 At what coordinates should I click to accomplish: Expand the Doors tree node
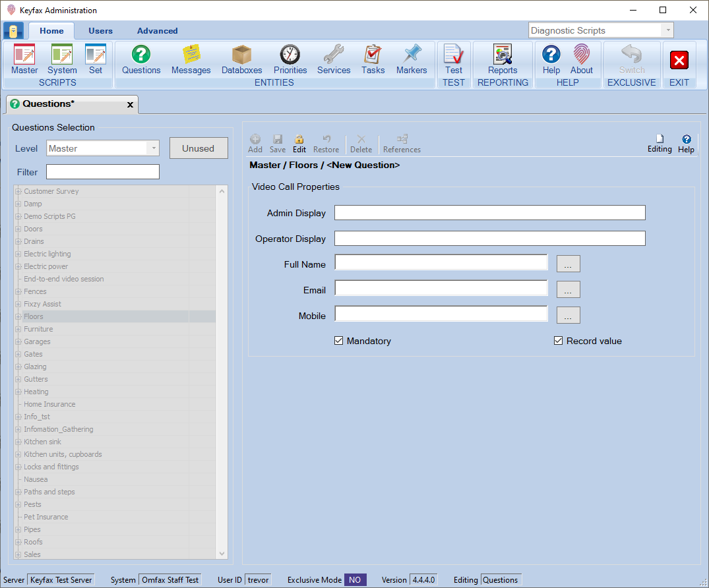coord(18,229)
